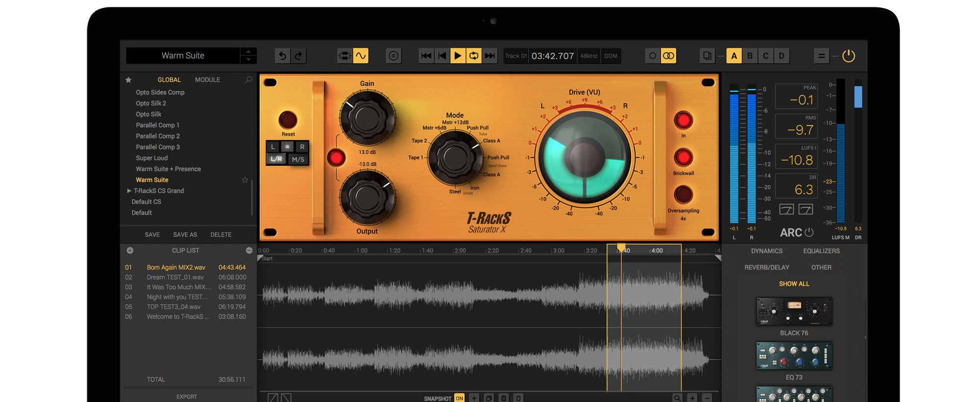Viewport: 980px width, 402px height.
Task: Add a clip with plus icon
Action: tap(130, 251)
